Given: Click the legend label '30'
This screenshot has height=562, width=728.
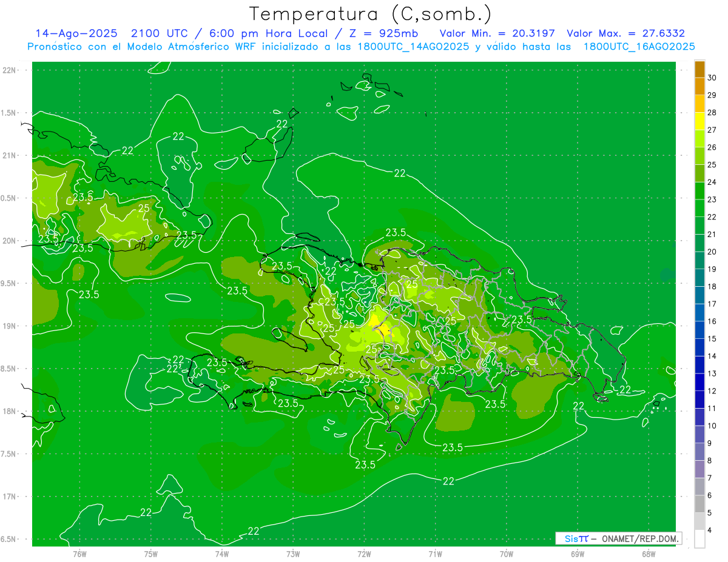Looking at the screenshot, I should pos(713,78).
